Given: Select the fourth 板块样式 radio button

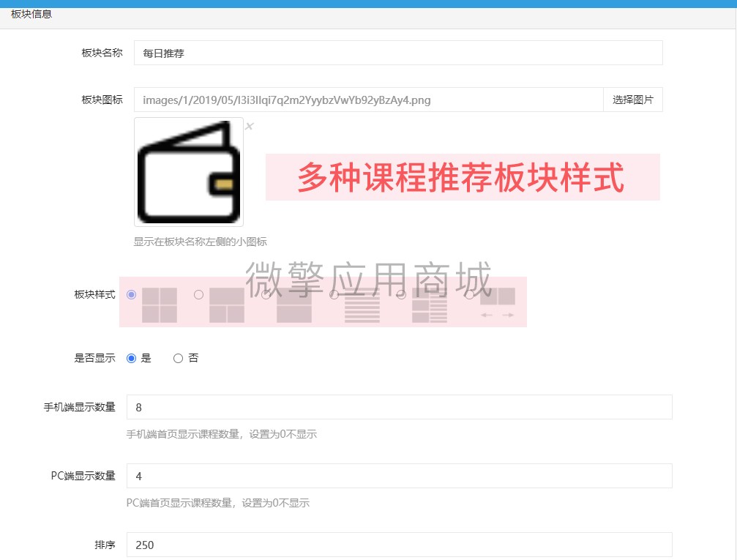Looking at the screenshot, I should pyautogui.click(x=334, y=294).
